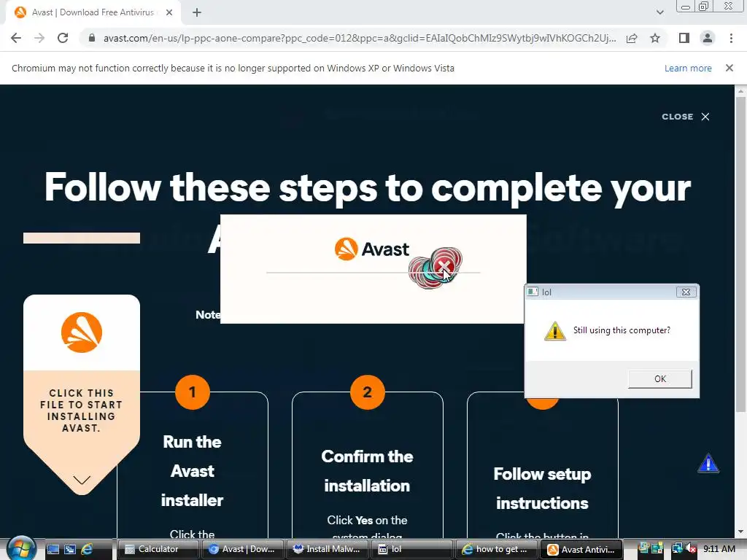747x560 pixels.
Task: Click the 9:11 AM clock
Action: [719, 549]
